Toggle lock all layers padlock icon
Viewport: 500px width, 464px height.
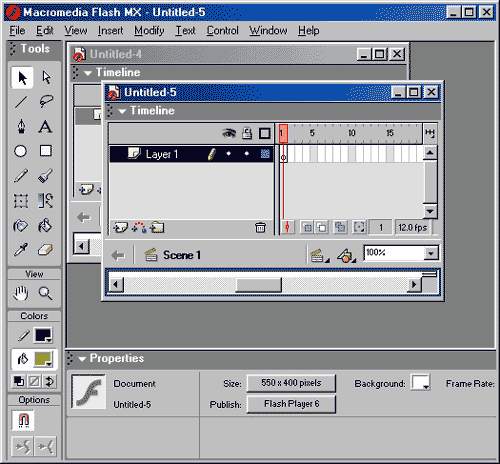click(x=247, y=133)
